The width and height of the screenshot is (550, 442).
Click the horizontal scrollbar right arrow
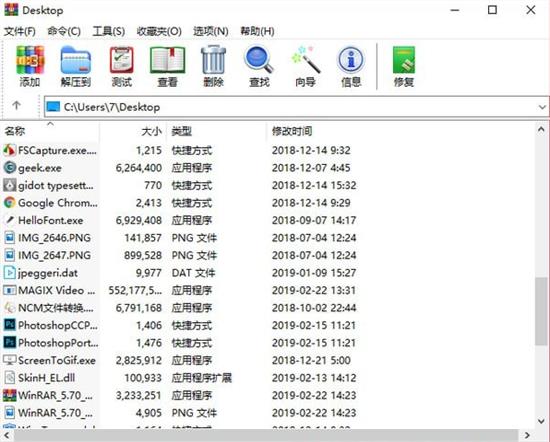click(527, 436)
